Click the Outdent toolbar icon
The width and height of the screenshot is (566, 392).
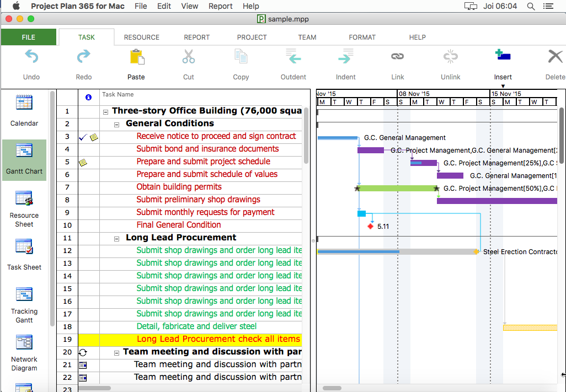(x=293, y=57)
